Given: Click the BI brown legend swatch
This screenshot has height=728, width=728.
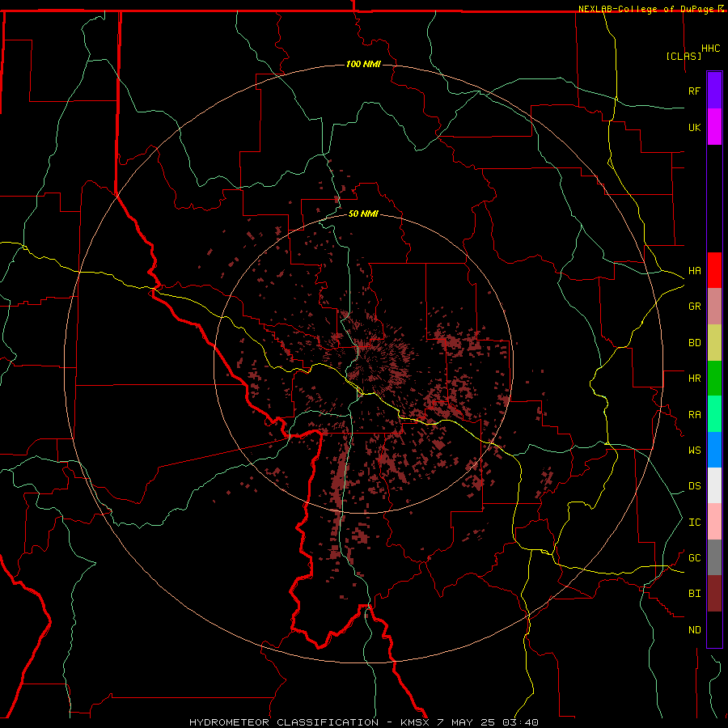Looking at the screenshot, I should (x=714, y=594).
